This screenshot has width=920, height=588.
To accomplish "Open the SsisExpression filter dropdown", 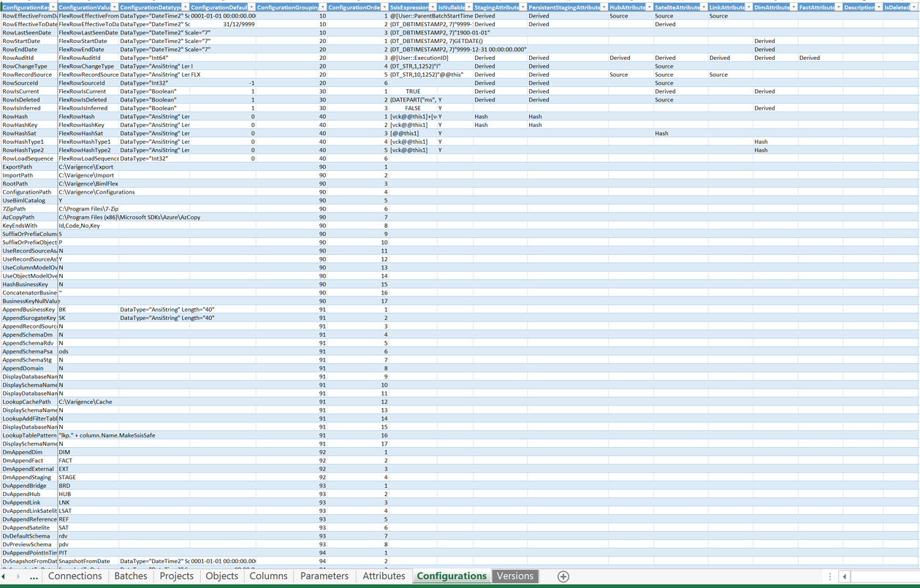I will click(432, 7).
